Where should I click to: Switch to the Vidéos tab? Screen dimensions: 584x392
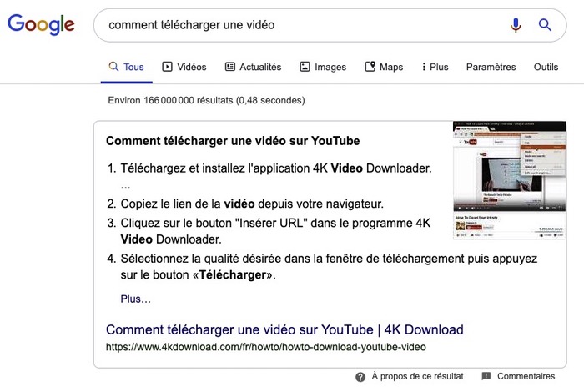[x=184, y=67]
